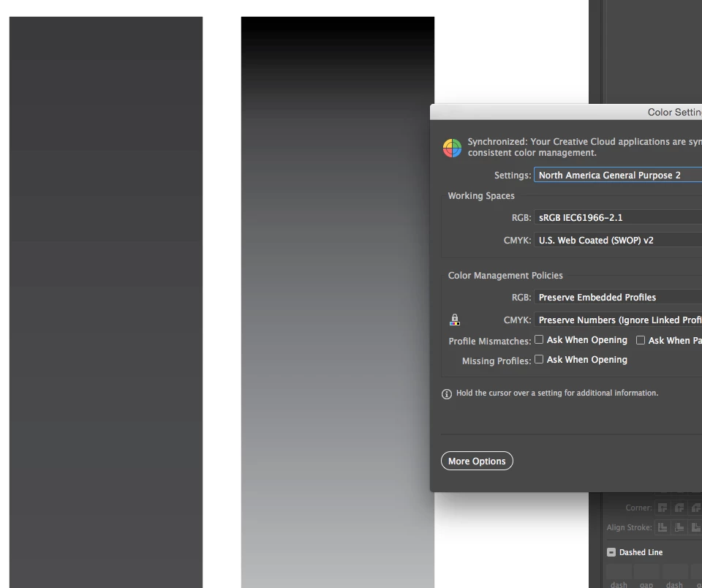Select the Round Join corner icon
The image size is (702, 588).
coord(679,508)
